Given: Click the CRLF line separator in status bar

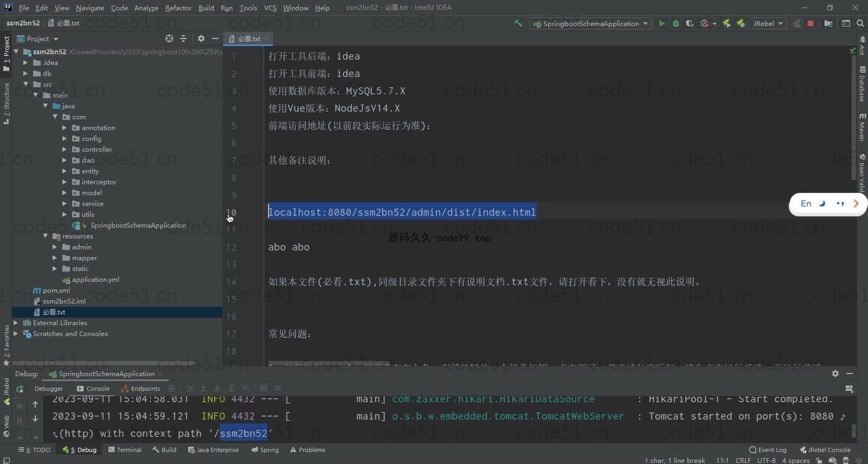Looking at the screenshot, I should pyautogui.click(x=743, y=460).
